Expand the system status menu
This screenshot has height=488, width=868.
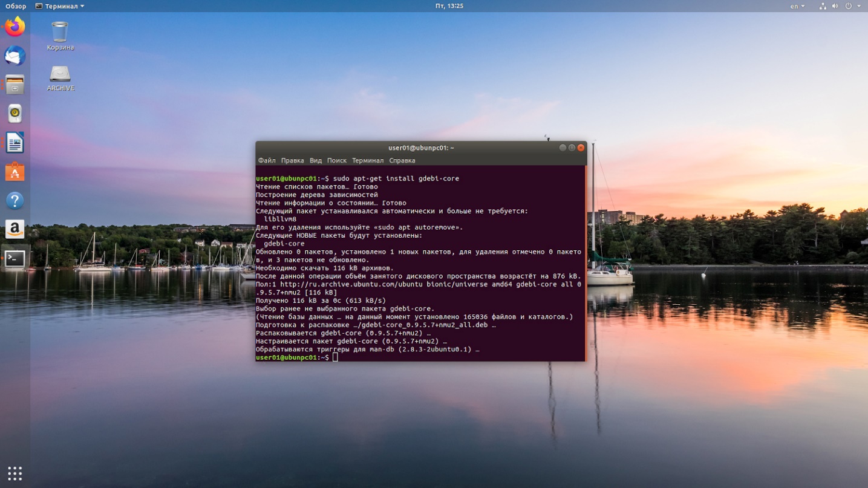840,6
